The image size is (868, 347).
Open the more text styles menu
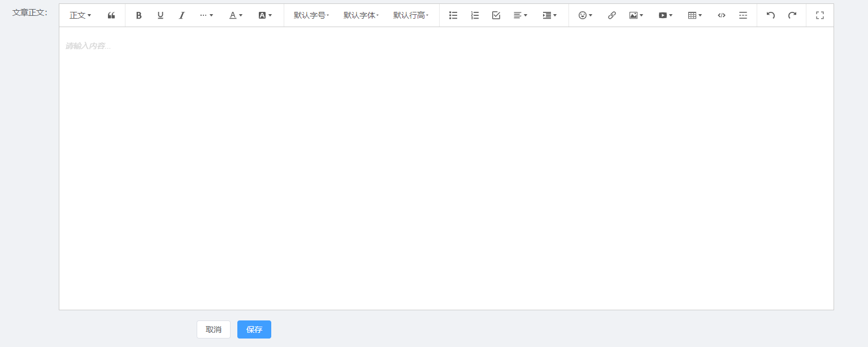click(x=206, y=15)
